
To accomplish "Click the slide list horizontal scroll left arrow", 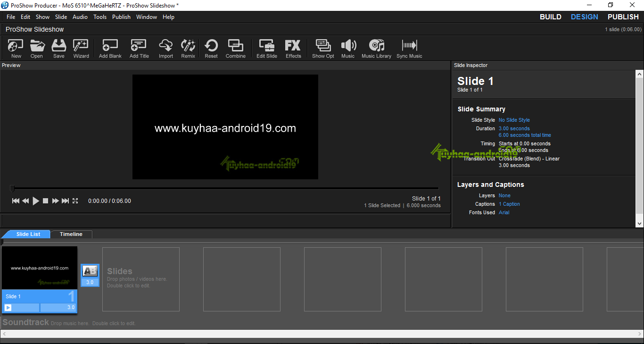I will coord(4,334).
